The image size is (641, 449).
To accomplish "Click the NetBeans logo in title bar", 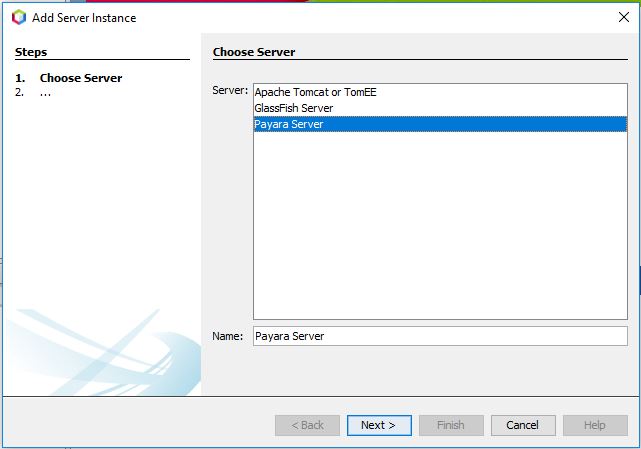I will coord(19,18).
